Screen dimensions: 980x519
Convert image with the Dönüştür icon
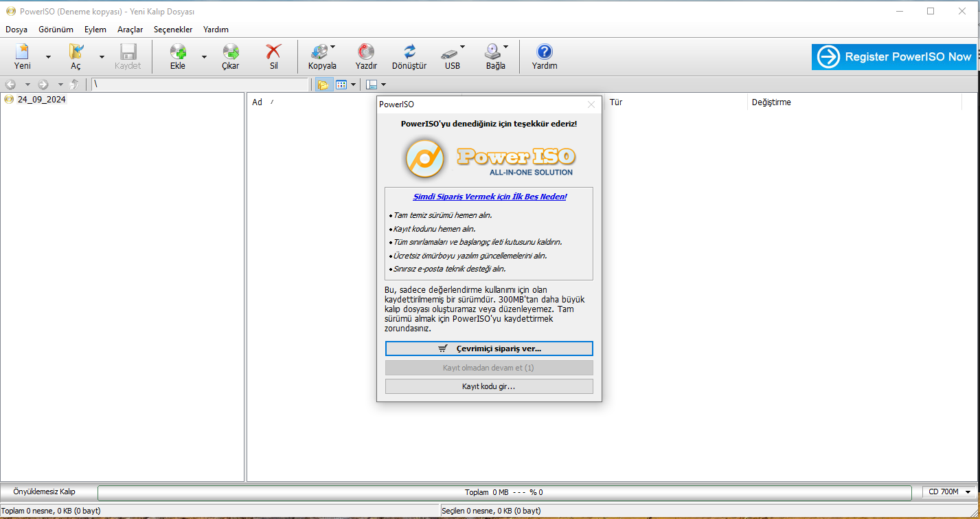409,56
